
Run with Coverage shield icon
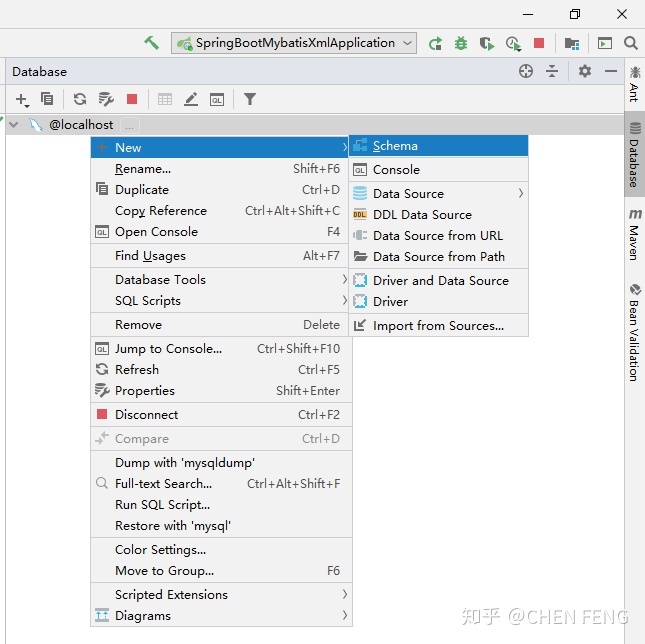tap(487, 43)
